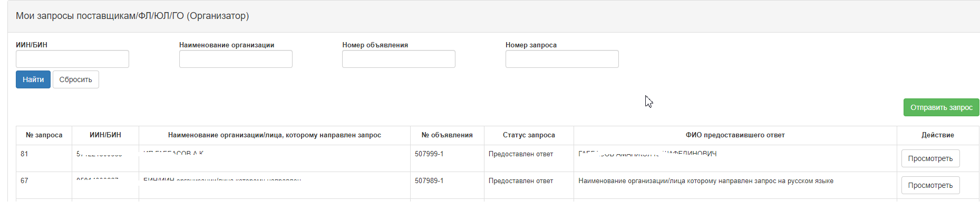Image resolution: width=980 pixels, height=211 pixels.
Task: Click the № запроса column header
Action: tap(44, 135)
